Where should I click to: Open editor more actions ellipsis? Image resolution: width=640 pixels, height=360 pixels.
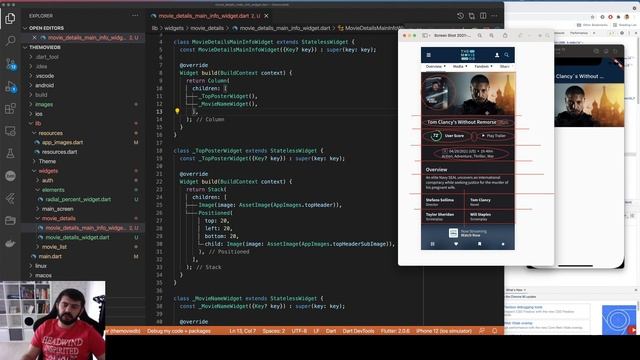494,16
